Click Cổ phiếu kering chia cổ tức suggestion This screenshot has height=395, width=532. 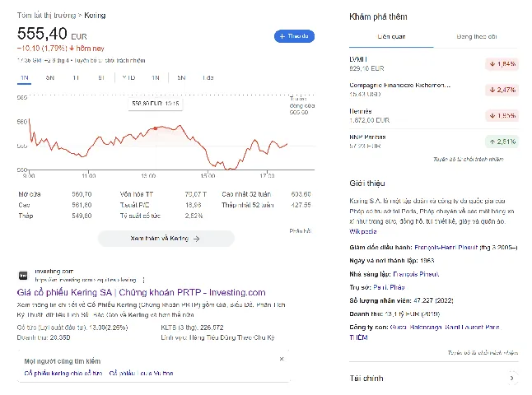pyautogui.click(x=63, y=374)
